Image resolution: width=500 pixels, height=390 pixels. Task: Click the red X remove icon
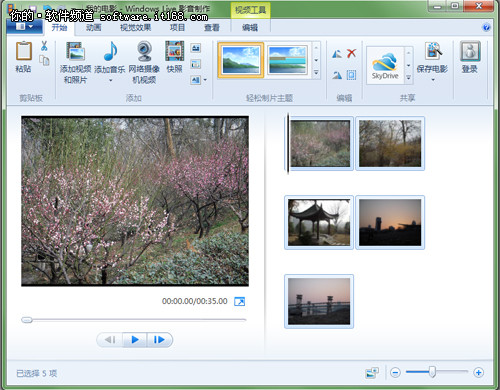click(351, 53)
